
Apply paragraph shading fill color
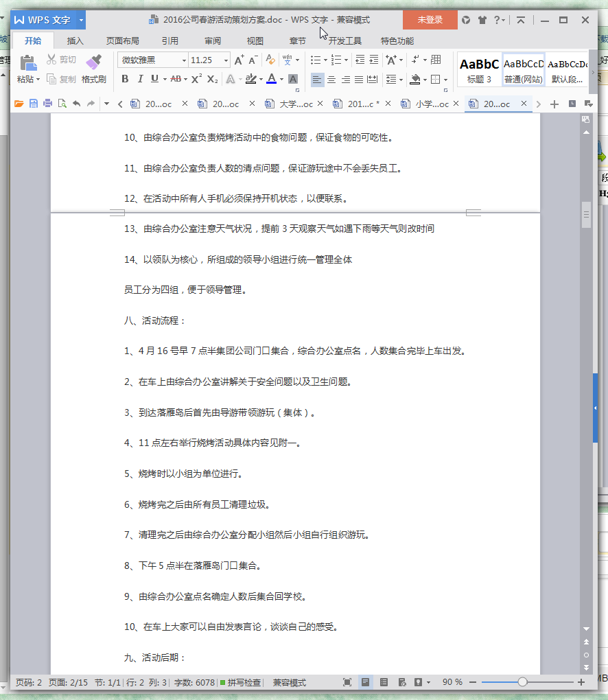click(x=415, y=80)
